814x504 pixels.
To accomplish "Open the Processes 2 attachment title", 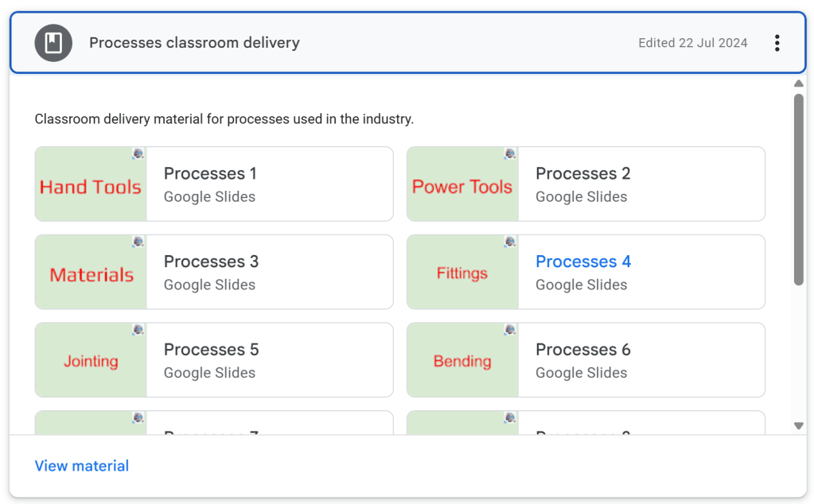I will pyautogui.click(x=582, y=174).
